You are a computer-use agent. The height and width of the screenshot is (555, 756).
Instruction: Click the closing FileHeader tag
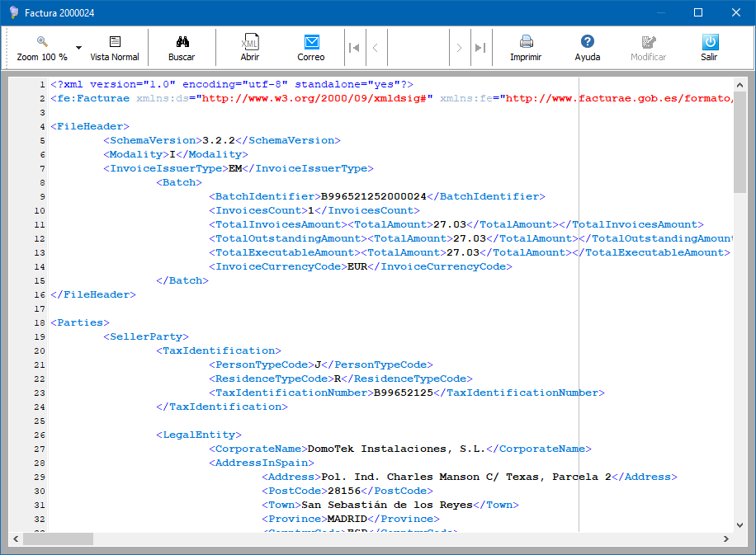(93, 294)
